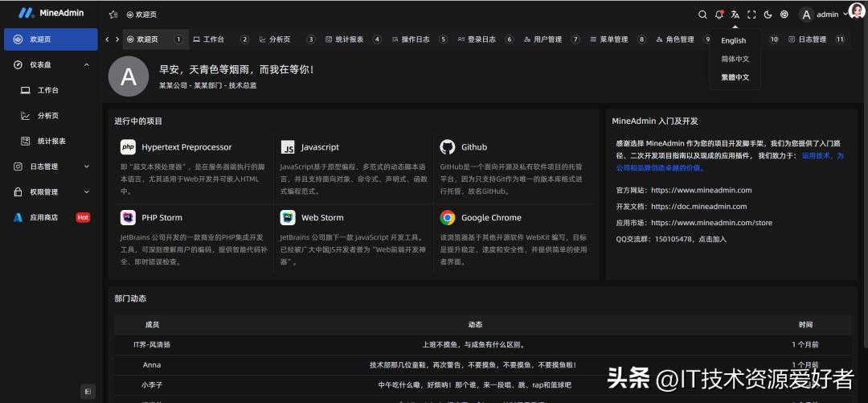This screenshot has width=868, height=403.
Task: Click the MineAdmin logo
Action: coord(51,12)
